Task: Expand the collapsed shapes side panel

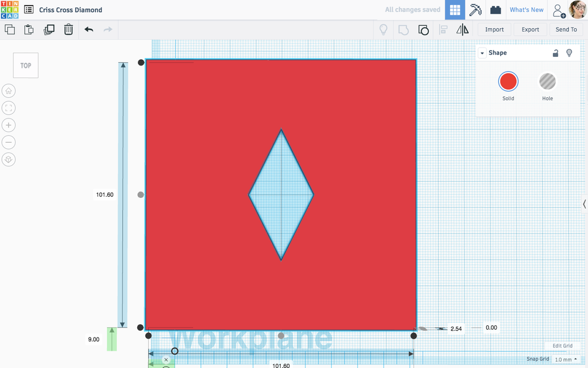Action: [x=584, y=204]
